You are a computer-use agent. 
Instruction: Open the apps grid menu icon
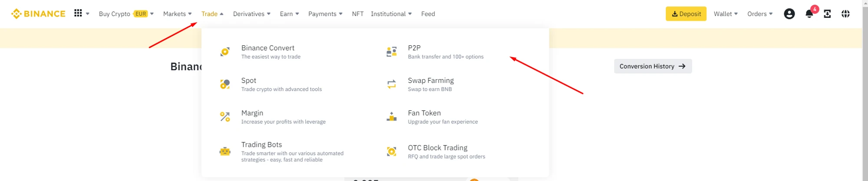[78, 13]
